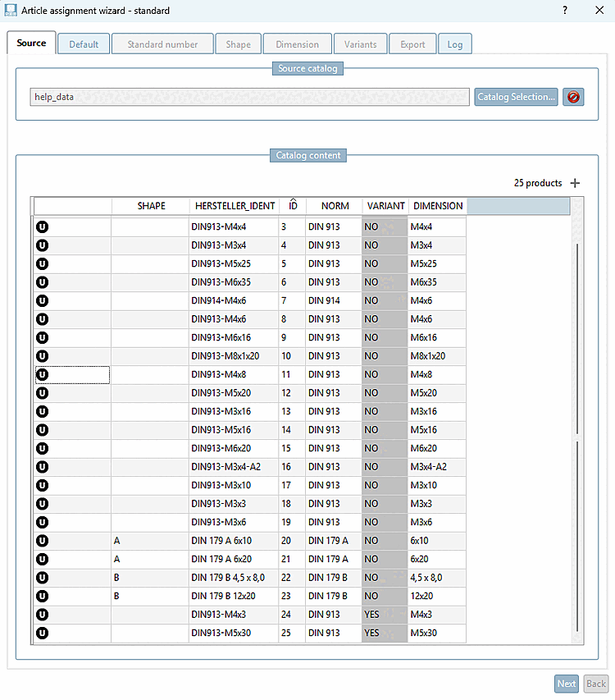
Task: Click U icon for DIN913-M3x4-A2 row
Action: click(43, 467)
